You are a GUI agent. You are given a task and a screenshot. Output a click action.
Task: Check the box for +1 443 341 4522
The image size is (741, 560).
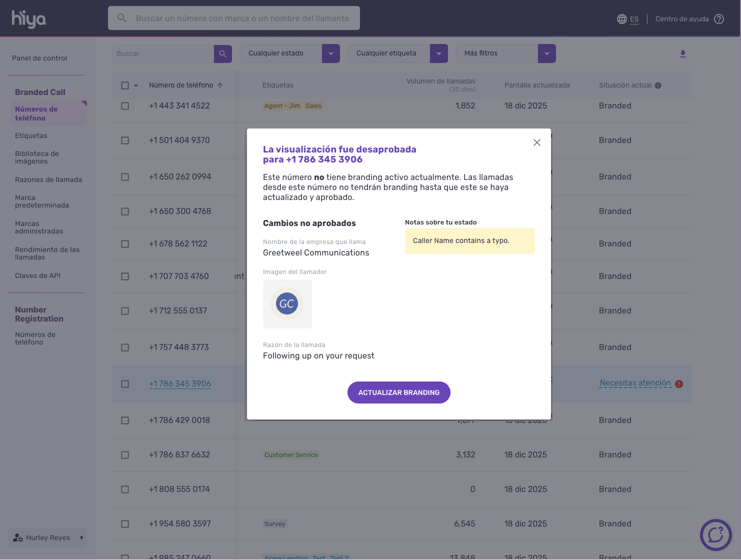(x=125, y=106)
